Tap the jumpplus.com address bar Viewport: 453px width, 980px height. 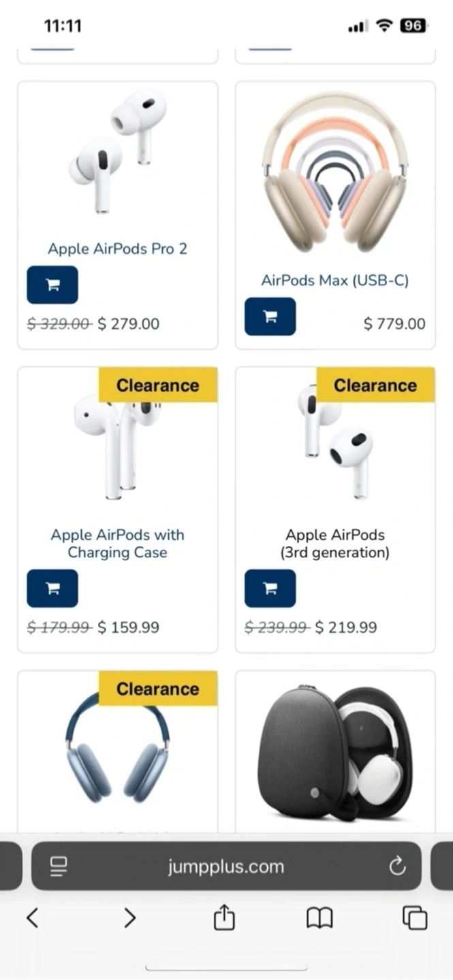tap(226, 866)
